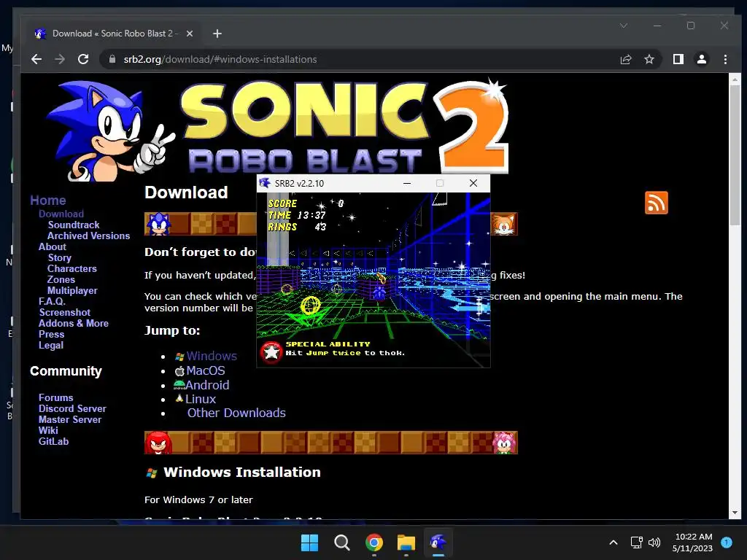
Task: Open the Wiki link
Action: point(48,430)
